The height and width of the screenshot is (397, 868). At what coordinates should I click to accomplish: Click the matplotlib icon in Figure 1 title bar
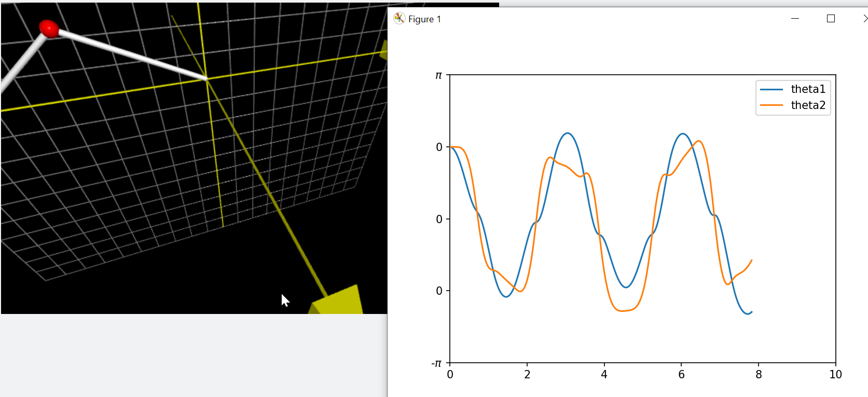click(399, 19)
